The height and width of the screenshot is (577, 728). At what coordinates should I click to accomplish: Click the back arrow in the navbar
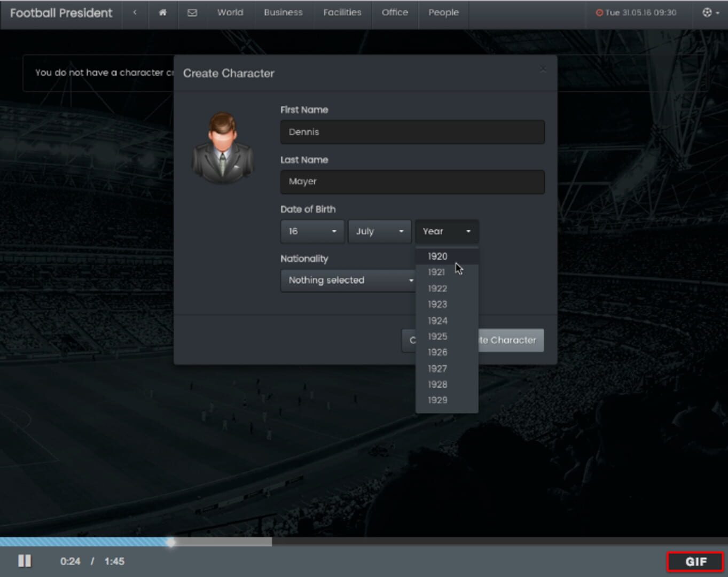pyautogui.click(x=135, y=12)
